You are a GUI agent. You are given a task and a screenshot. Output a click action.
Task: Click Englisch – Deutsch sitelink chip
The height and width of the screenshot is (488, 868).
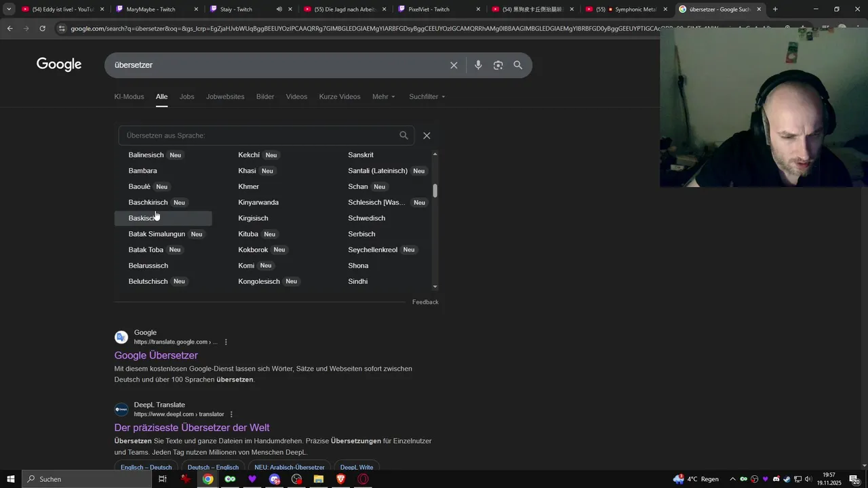pos(146,467)
